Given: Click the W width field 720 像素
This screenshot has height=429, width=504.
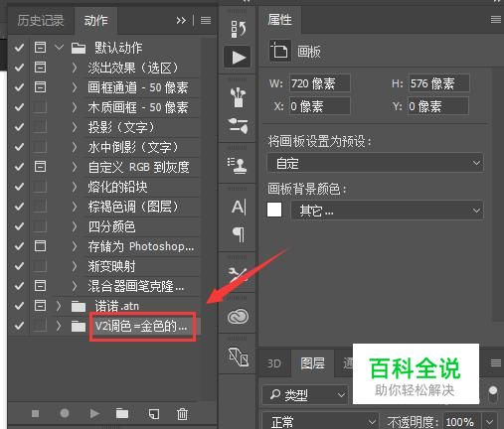Looking at the screenshot, I should click(x=319, y=83).
